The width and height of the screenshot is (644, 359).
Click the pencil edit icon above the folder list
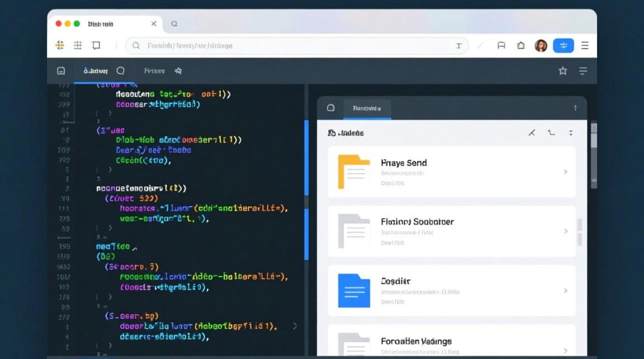click(531, 133)
